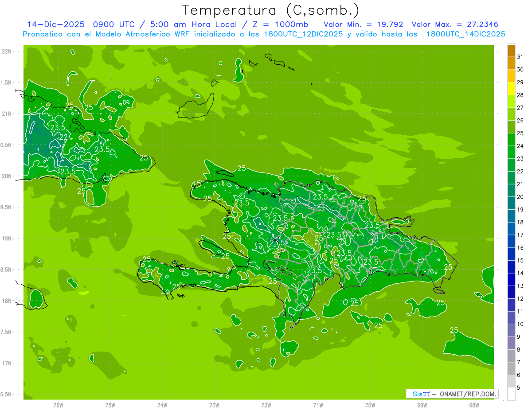The width and height of the screenshot is (532, 411).
Task: Select the colorbar value label '5'
Action: [518, 388]
